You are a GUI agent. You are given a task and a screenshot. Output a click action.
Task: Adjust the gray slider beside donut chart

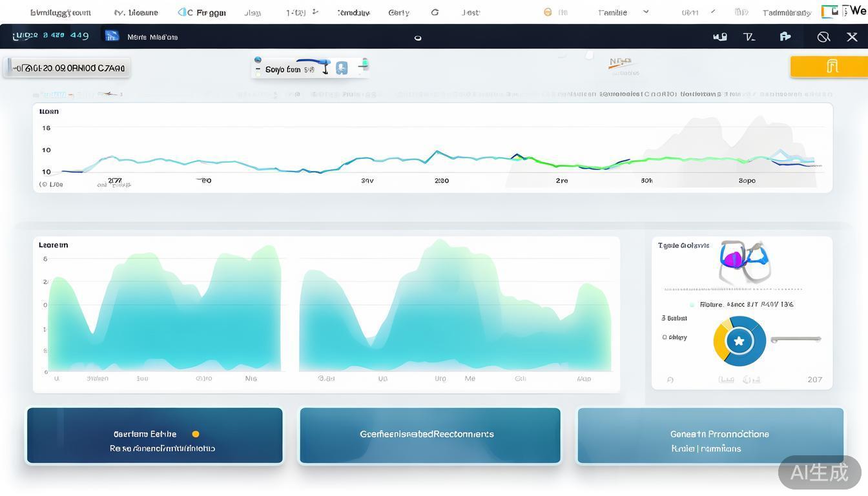coord(796,339)
